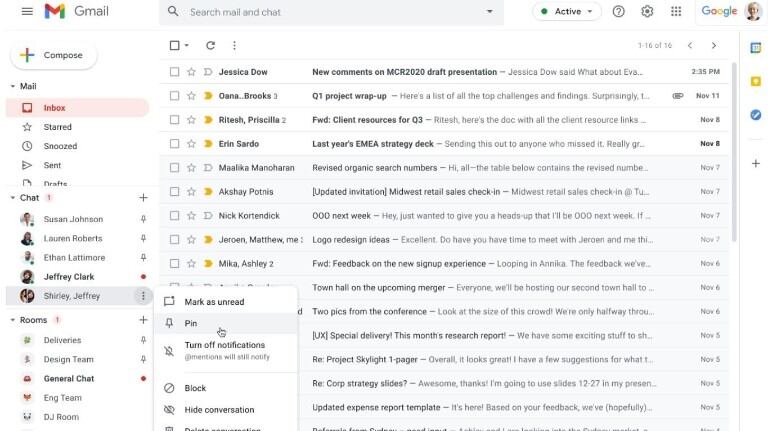
Task: Click the Search mail and chat field
Action: [333, 12]
